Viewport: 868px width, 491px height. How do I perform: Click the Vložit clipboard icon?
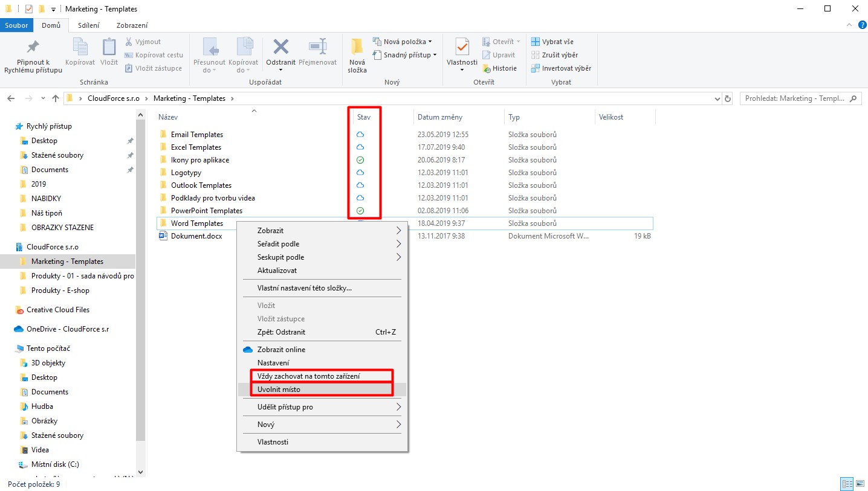pyautogui.click(x=109, y=53)
